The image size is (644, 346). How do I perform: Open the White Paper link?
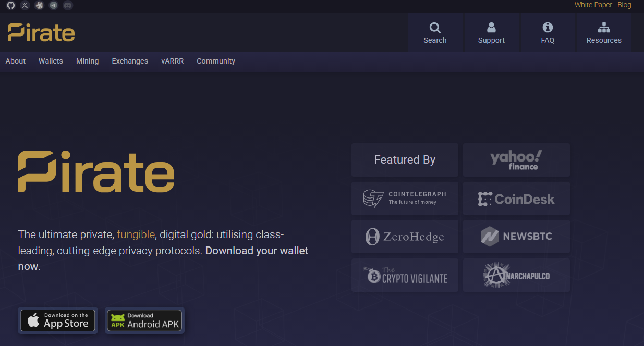(593, 5)
